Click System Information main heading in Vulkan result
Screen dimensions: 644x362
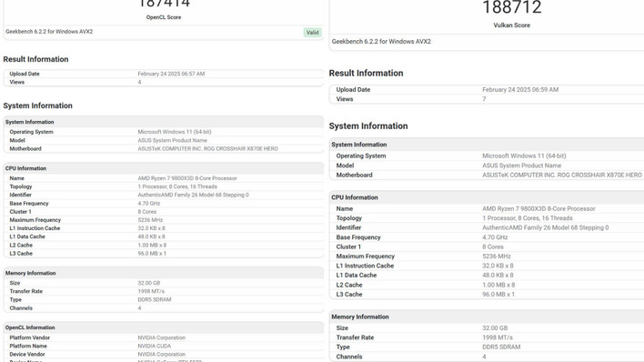(x=368, y=126)
